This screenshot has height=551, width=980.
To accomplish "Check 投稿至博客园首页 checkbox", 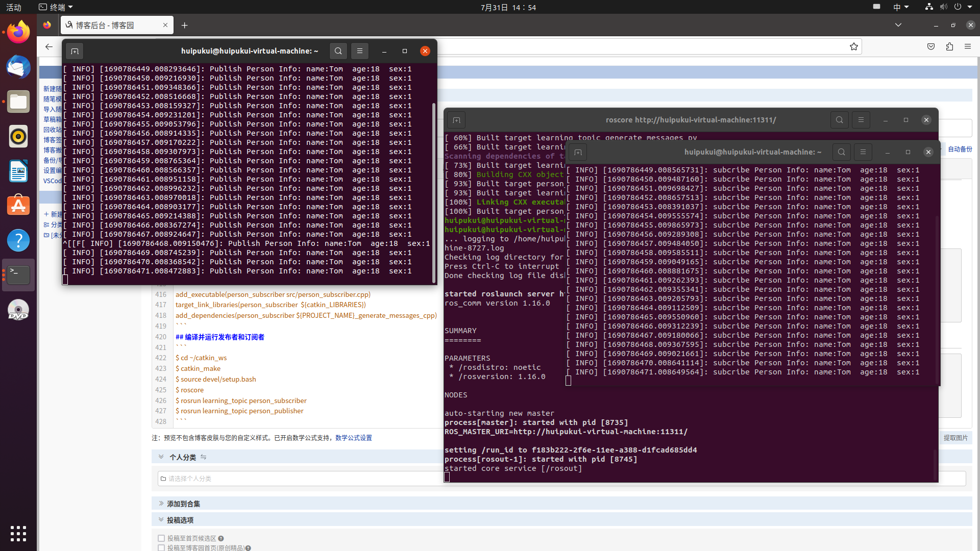I will (x=161, y=548).
